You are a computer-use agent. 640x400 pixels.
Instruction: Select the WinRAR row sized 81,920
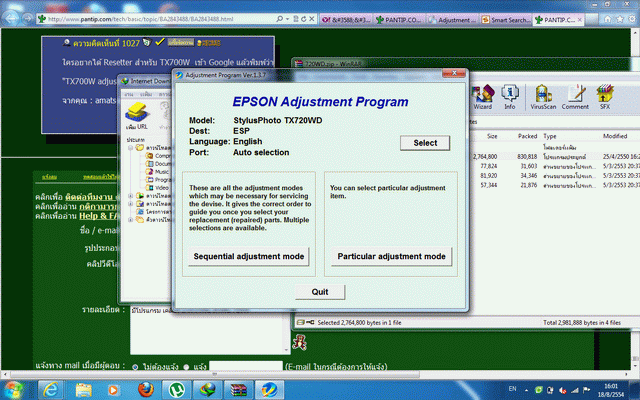pos(556,176)
